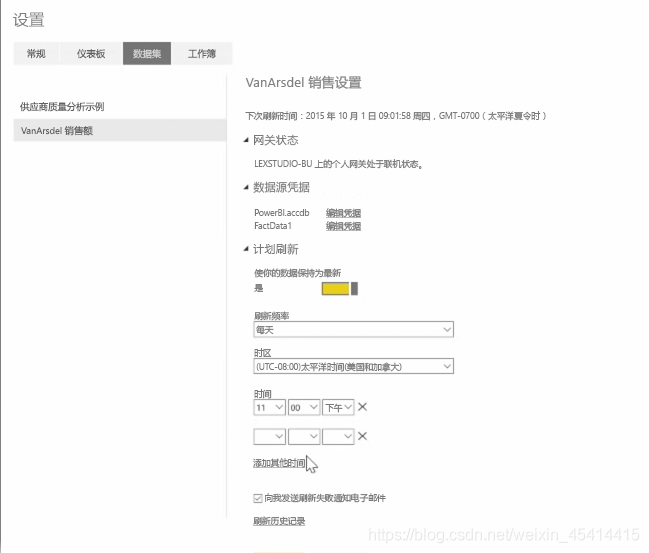Edit credentials for PowerBI.accdb

(343, 213)
